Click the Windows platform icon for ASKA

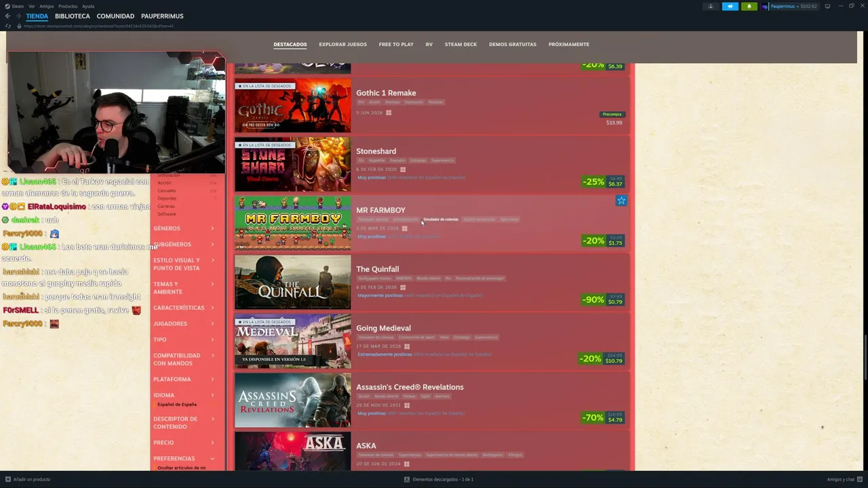coord(406,464)
